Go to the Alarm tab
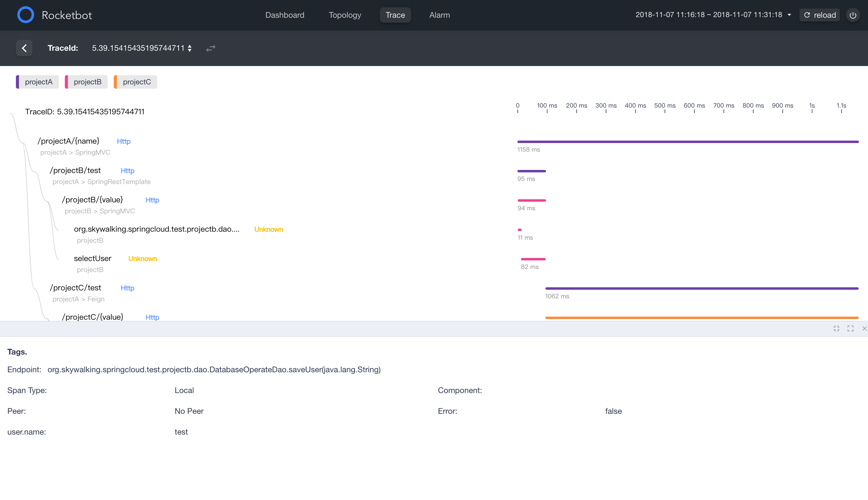Image resolution: width=868 pixels, height=500 pixels. (439, 15)
